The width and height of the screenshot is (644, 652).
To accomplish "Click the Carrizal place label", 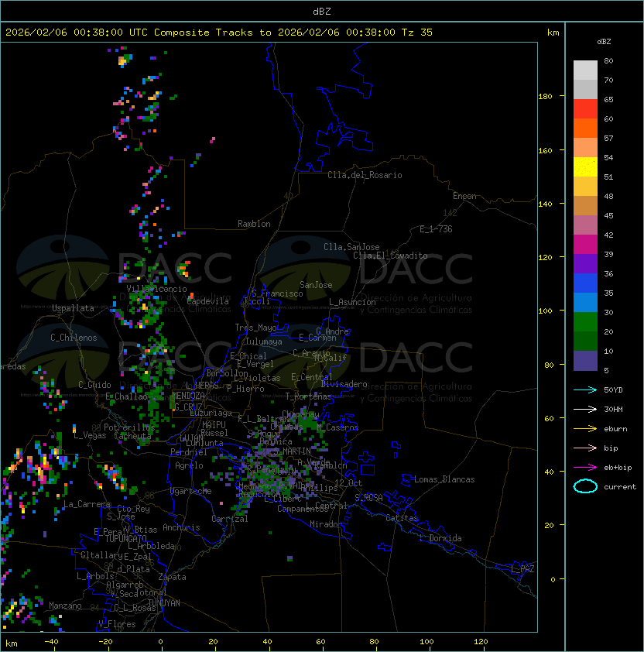I will pos(230,519).
